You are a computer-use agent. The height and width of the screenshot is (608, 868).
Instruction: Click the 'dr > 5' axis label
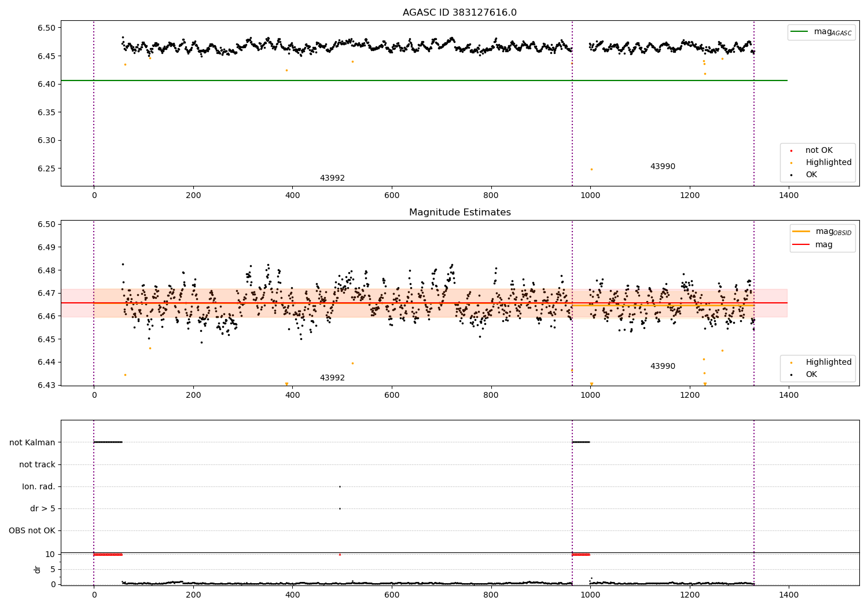point(43,508)
